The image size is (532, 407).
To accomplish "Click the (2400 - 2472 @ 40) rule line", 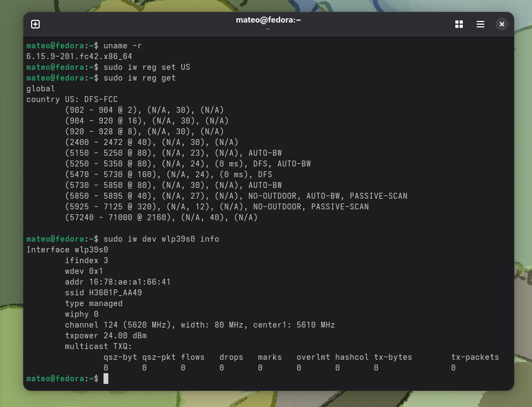I will click(x=151, y=142).
